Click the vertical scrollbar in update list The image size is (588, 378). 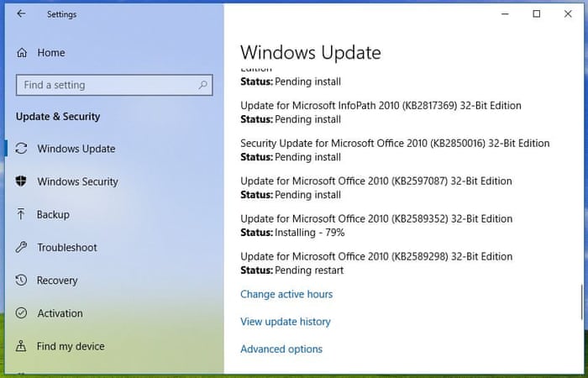click(581, 302)
